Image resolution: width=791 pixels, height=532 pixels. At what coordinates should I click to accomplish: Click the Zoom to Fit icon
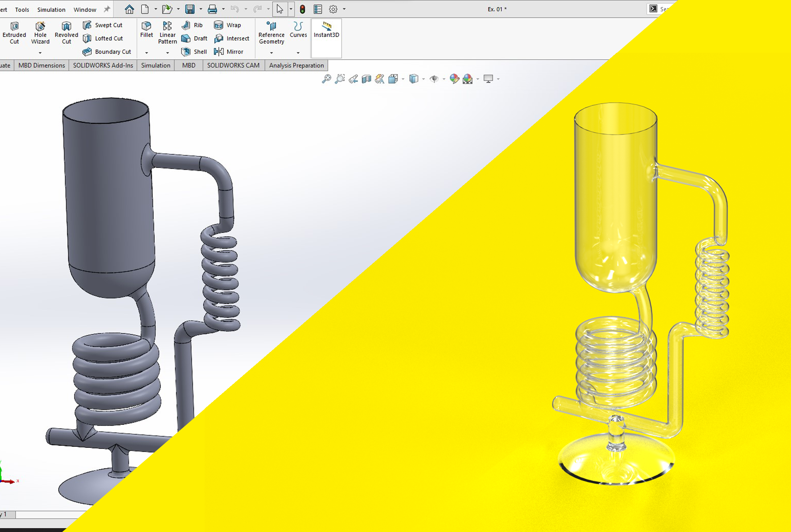(x=326, y=79)
